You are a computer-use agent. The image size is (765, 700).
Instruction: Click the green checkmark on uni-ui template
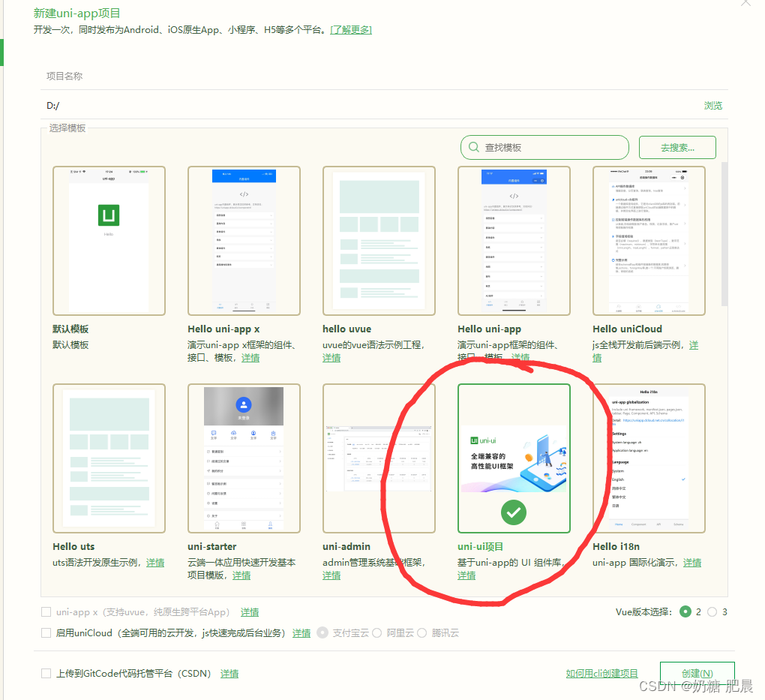click(x=514, y=512)
